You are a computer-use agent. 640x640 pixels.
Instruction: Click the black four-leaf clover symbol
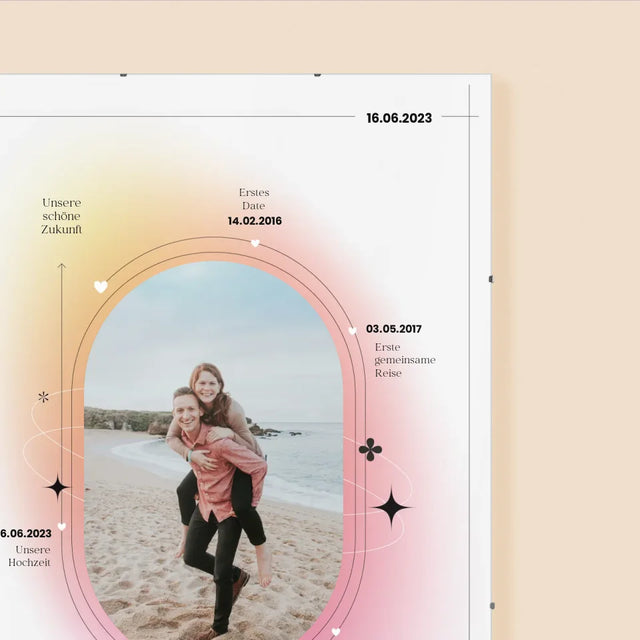click(370, 449)
